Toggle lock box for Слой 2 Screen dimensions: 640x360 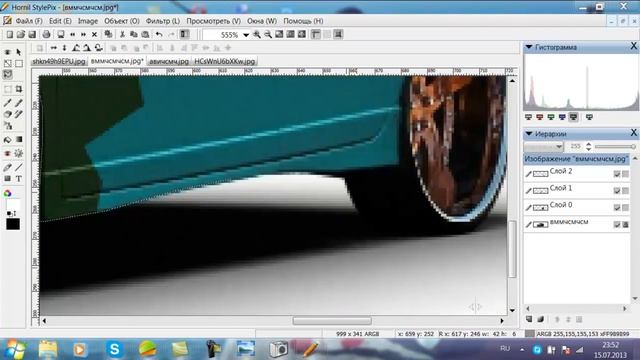[x=625, y=174]
